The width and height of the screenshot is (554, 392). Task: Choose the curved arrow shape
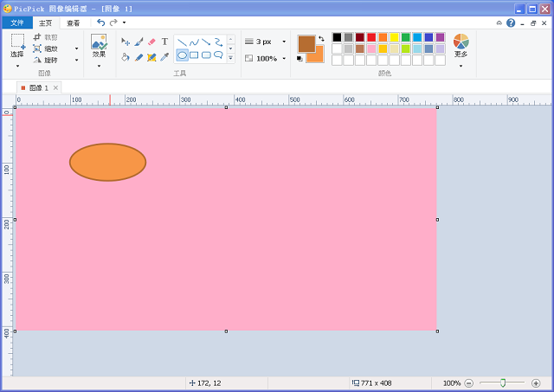click(218, 42)
